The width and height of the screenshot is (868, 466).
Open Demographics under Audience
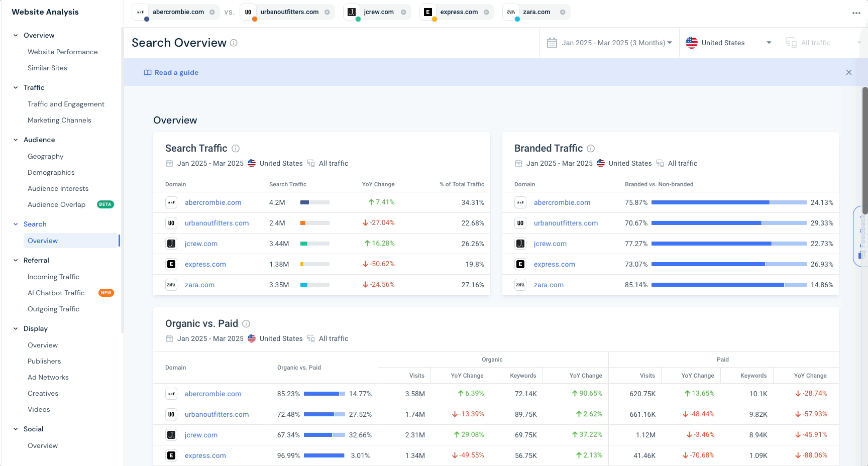click(x=51, y=172)
